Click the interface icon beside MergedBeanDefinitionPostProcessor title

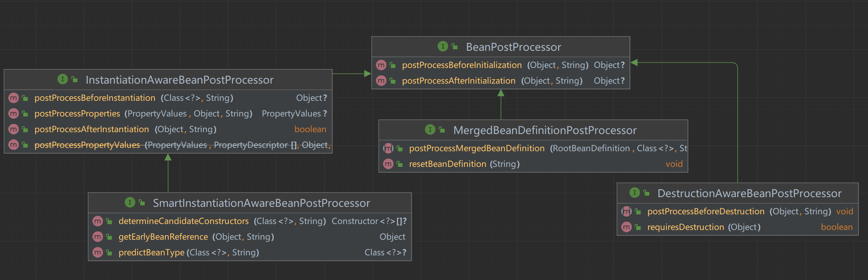coord(430,130)
